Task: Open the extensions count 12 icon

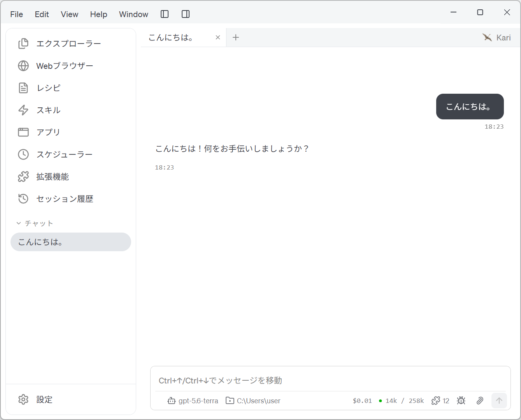Action: (440, 401)
